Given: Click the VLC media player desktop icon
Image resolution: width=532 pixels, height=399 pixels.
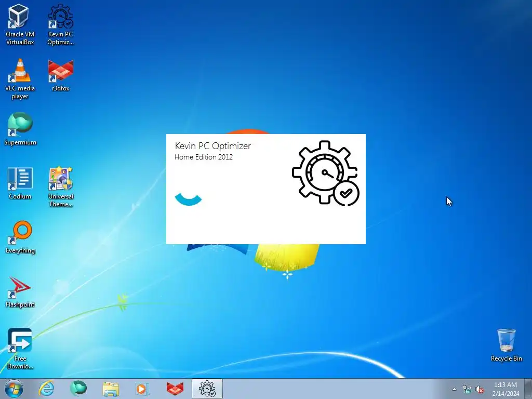Looking at the screenshot, I should click(20, 79).
